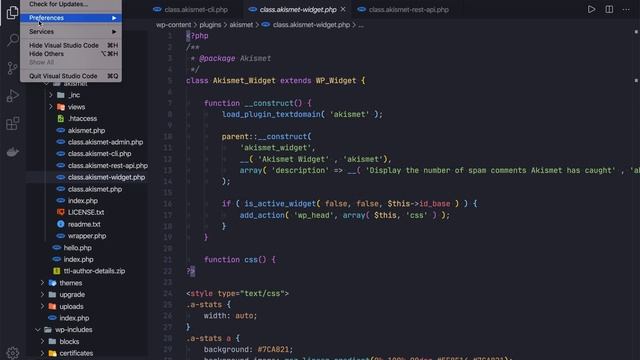Click is_active_widget in the code

[x=280, y=203]
